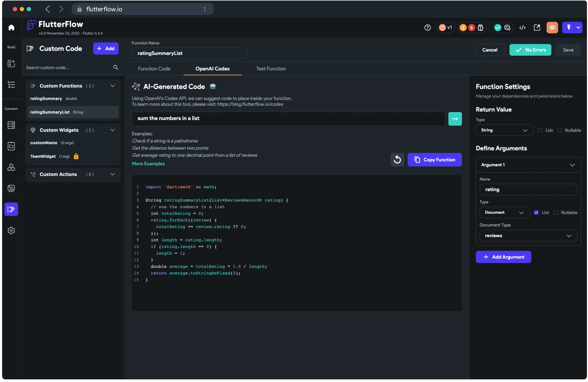Open the Document Type reviews dropdown
The height and width of the screenshot is (382, 588).
(x=528, y=236)
